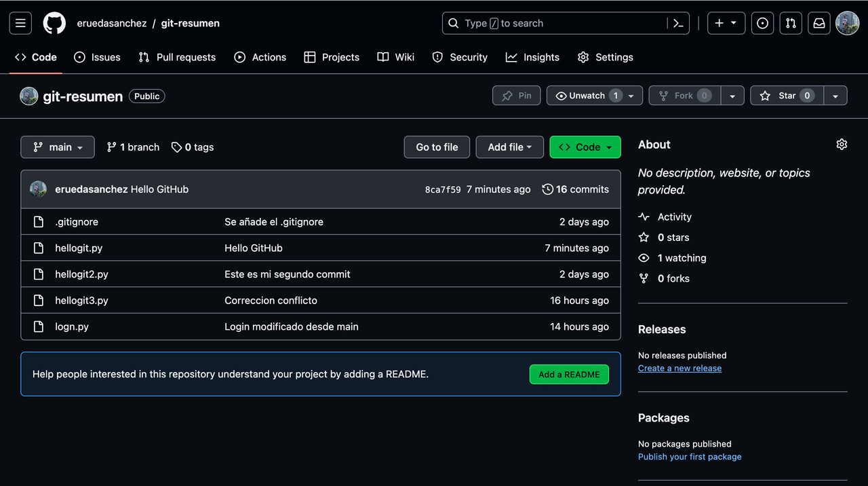Open the Insights tab
This screenshot has height=486, width=868.
[532, 57]
